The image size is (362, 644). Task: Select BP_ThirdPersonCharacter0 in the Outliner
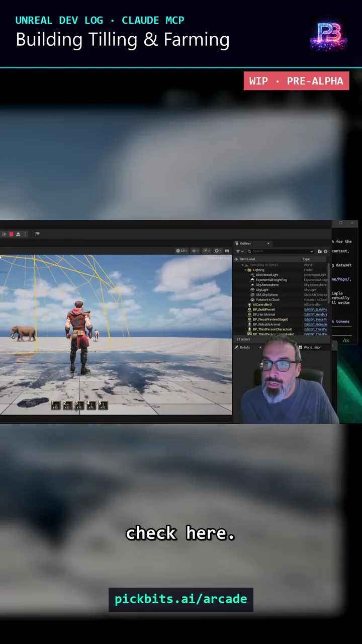[x=272, y=330]
